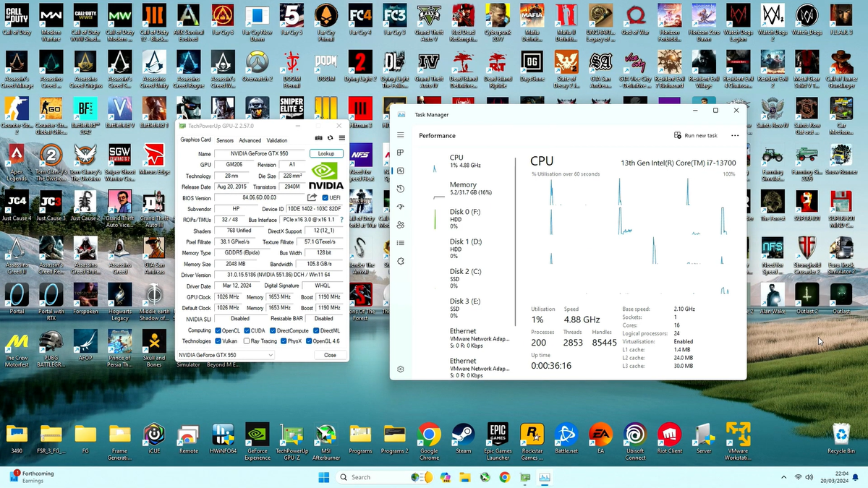The width and height of the screenshot is (868, 488).
Task: Open Task Manager navigation hamburger menu
Action: click(x=401, y=135)
